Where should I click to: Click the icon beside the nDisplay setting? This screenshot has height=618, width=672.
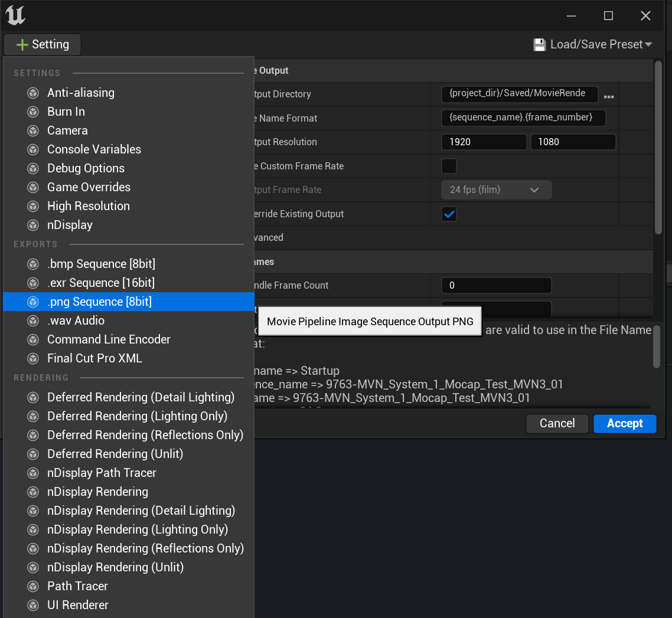point(33,225)
